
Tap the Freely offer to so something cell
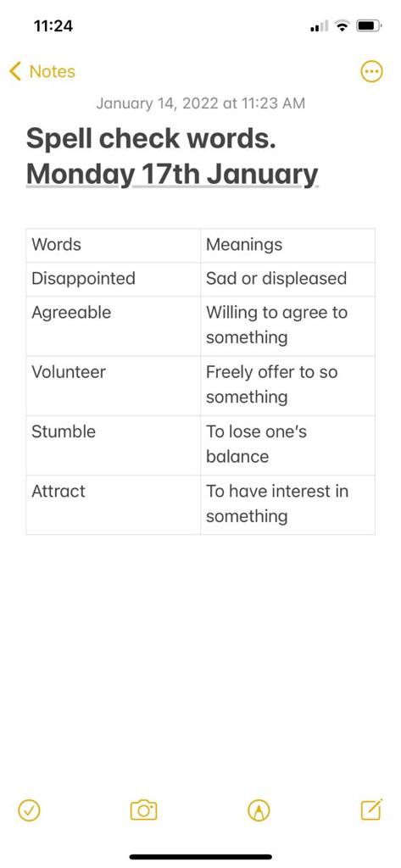coord(287,386)
